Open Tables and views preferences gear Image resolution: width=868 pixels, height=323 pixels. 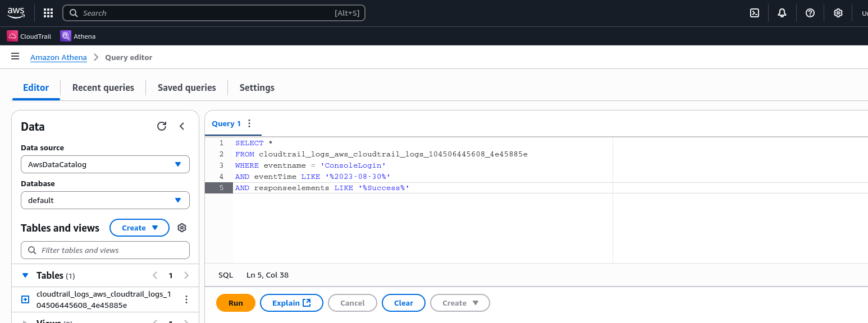(182, 228)
